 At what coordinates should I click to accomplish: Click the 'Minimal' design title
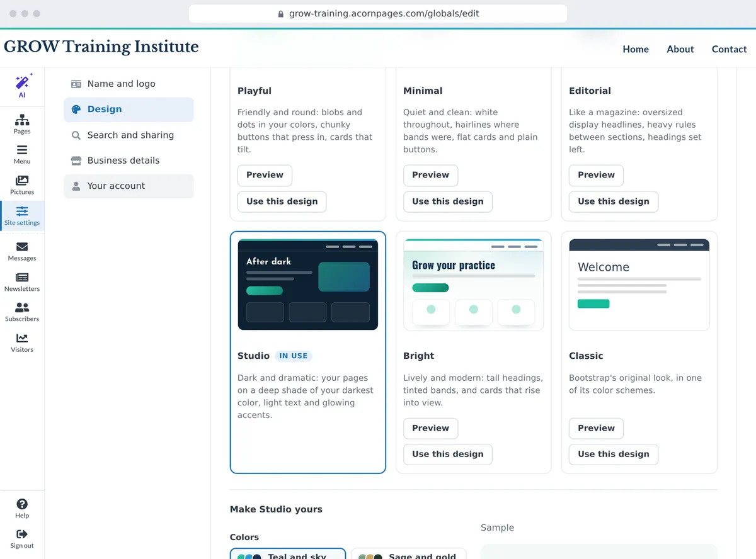tap(423, 91)
